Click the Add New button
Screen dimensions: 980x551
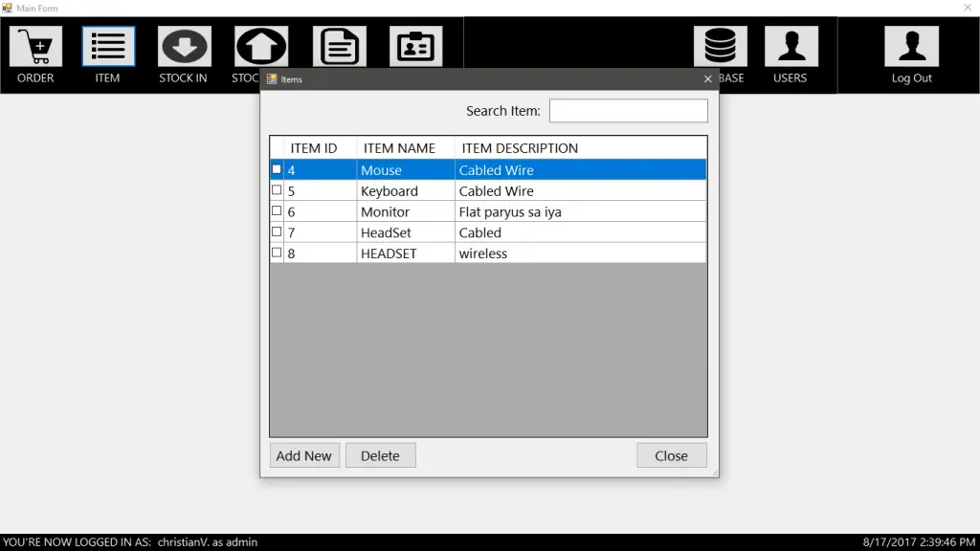point(304,455)
